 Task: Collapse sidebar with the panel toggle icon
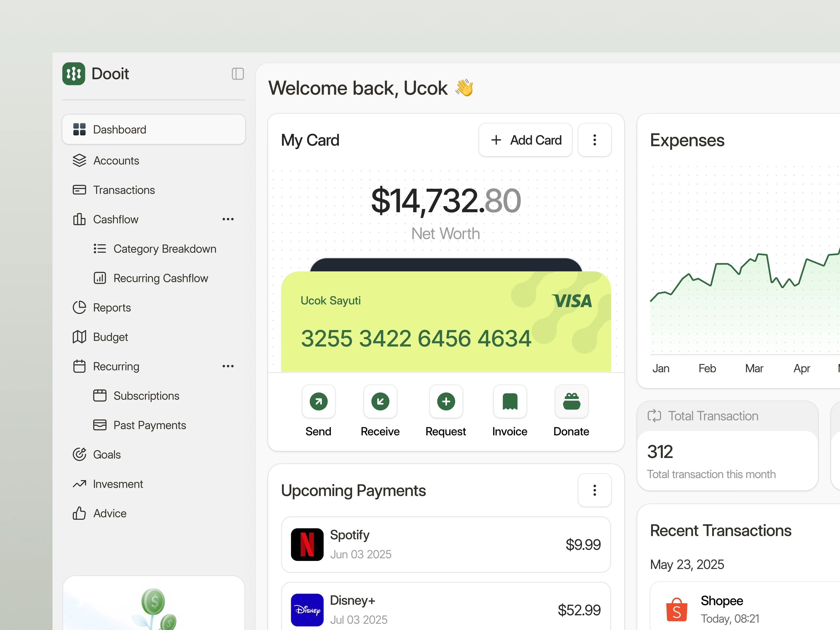click(238, 74)
